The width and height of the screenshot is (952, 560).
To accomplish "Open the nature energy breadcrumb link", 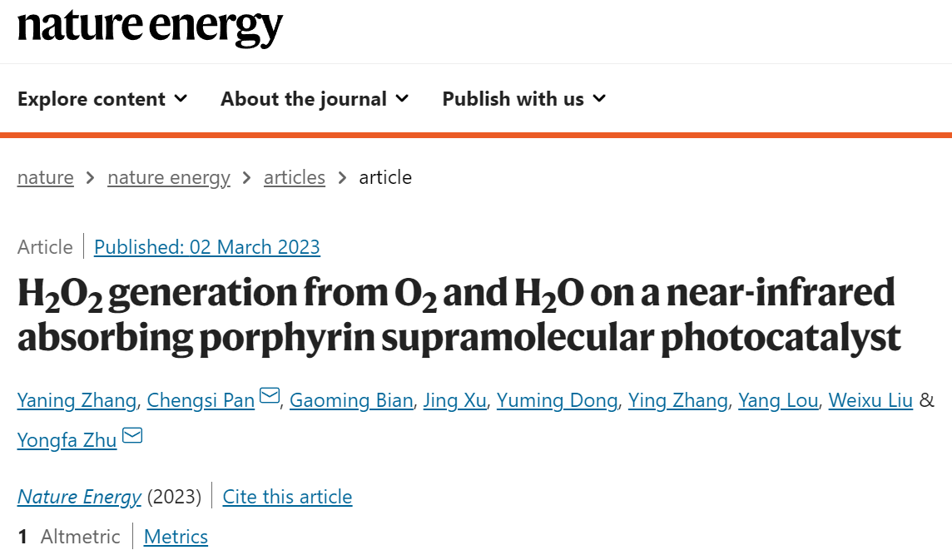I will (x=169, y=177).
